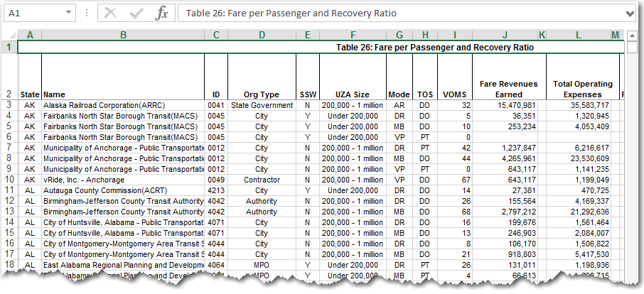644x294 pixels.
Task: Select ID cell '4213'
Action: (x=216, y=190)
